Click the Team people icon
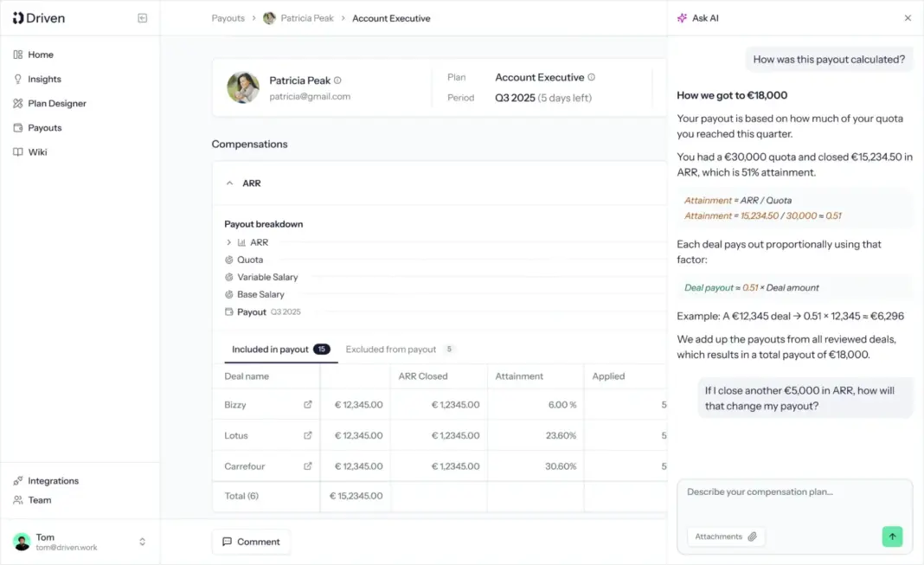 17,500
